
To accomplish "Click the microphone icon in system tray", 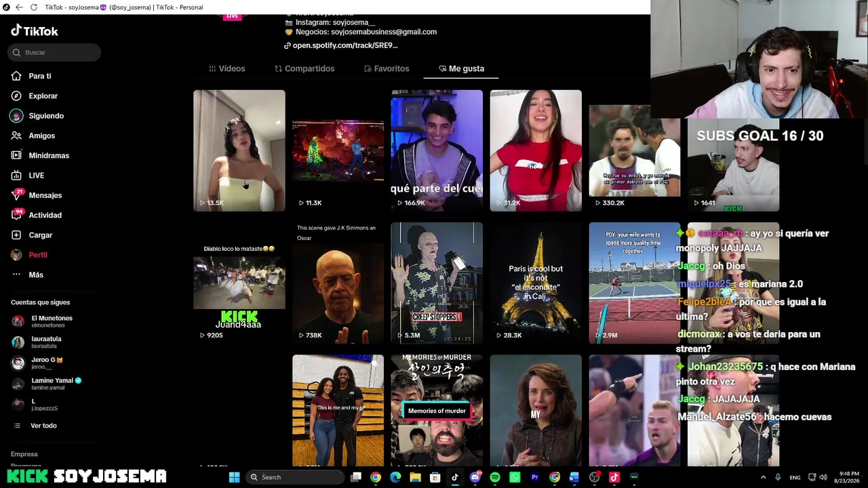I will click(778, 477).
